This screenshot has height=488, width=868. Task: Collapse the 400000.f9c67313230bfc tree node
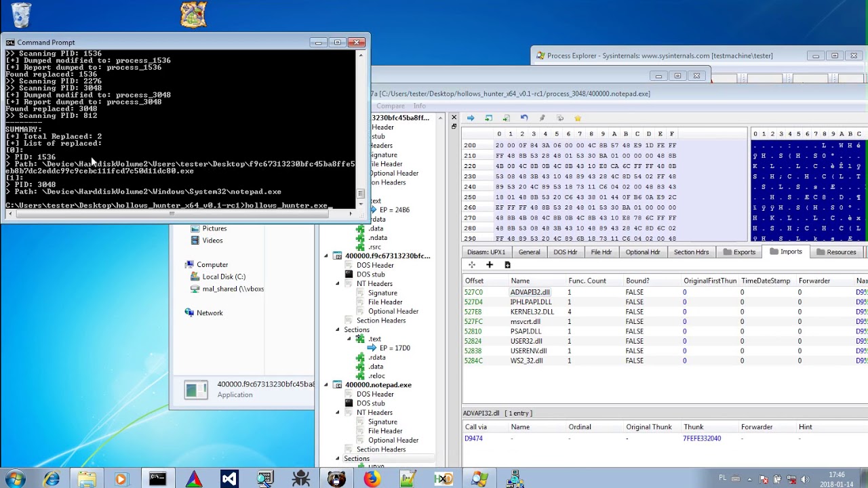tap(326, 256)
